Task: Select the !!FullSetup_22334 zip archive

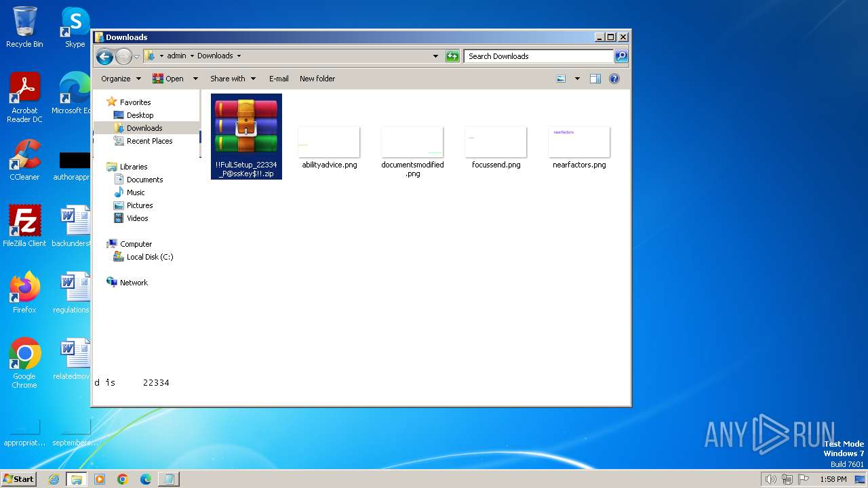Action: pyautogui.click(x=246, y=136)
